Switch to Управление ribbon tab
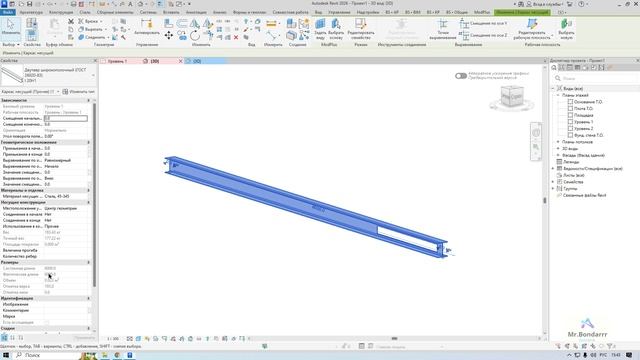Image resolution: width=640 pixels, height=360 pixels. (x=339, y=12)
